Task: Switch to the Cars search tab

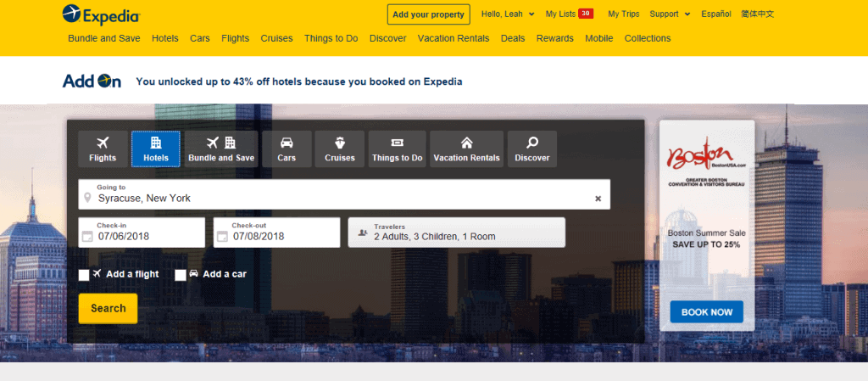Action: (x=287, y=149)
